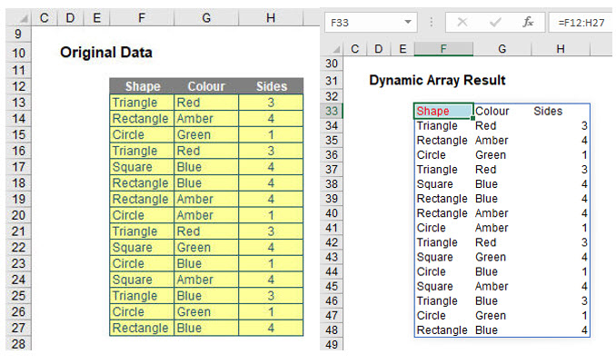Image resolution: width=616 pixels, height=364 pixels.
Task: Click the Dynamic Array Result title cell
Action: point(437,81)
